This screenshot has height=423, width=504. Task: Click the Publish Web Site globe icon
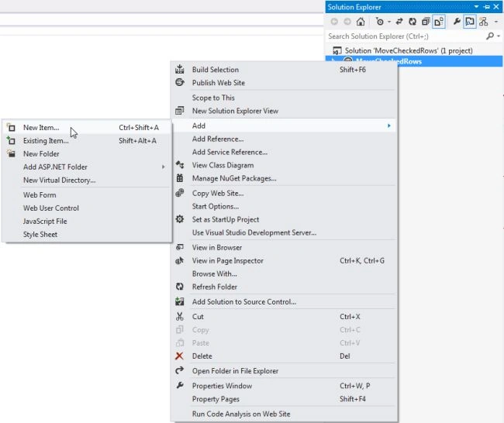(x=180, y=82)
